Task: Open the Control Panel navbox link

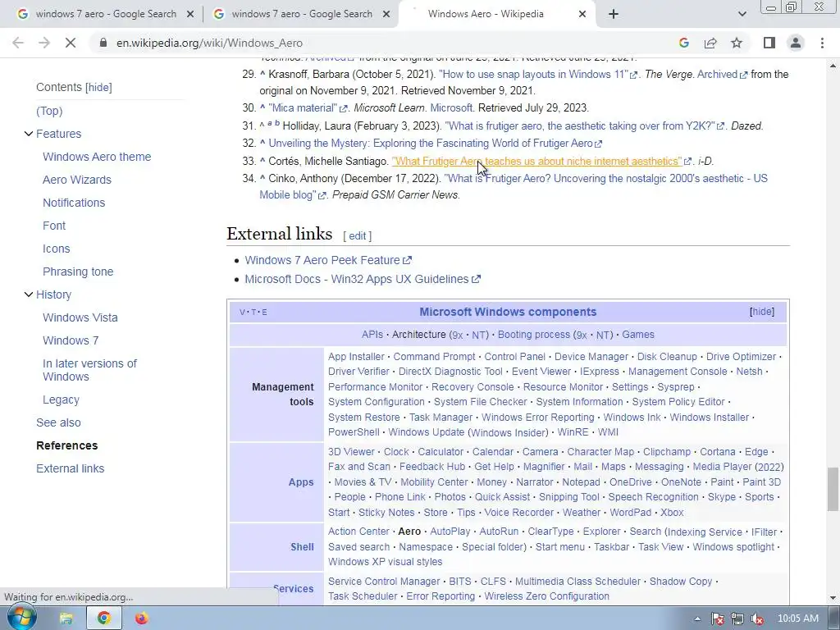Action: (515, 357)
